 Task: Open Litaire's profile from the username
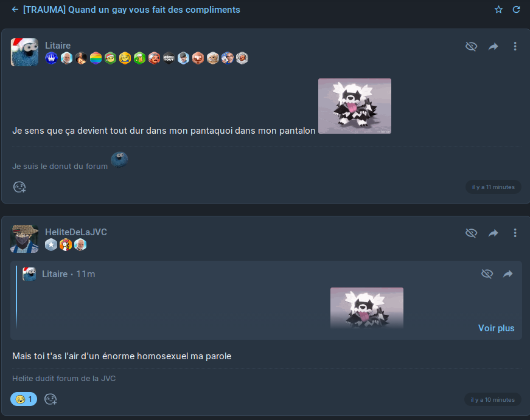click(x=58, y=46)
